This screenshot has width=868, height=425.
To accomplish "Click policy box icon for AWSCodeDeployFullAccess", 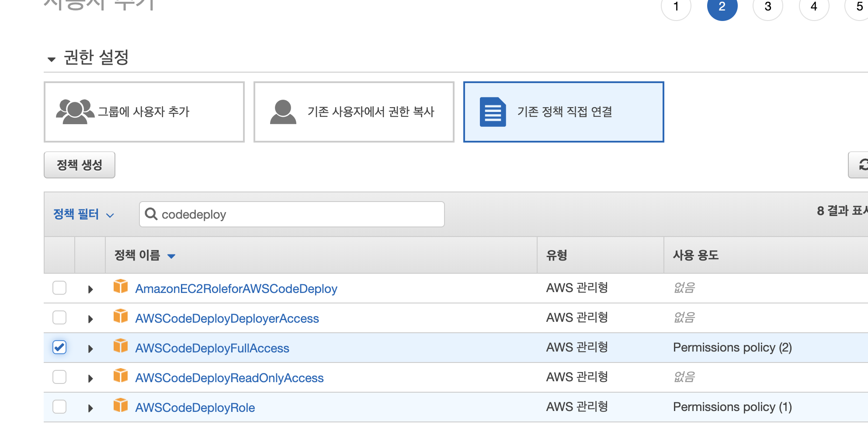I will (121, 346).
